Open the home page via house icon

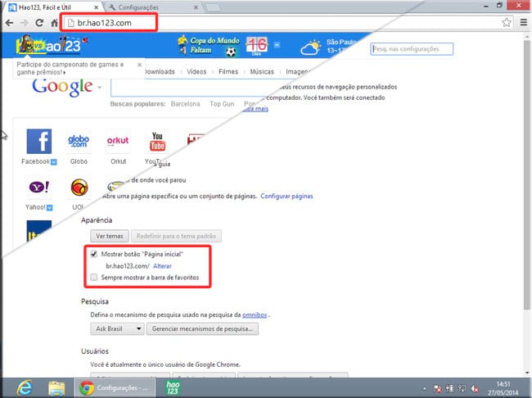[x=54, y=23]
